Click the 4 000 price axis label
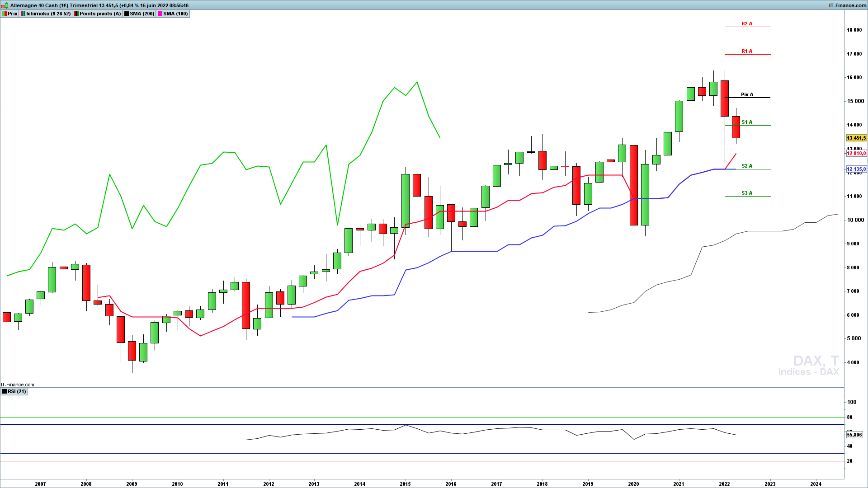 (x=853, y=362)
